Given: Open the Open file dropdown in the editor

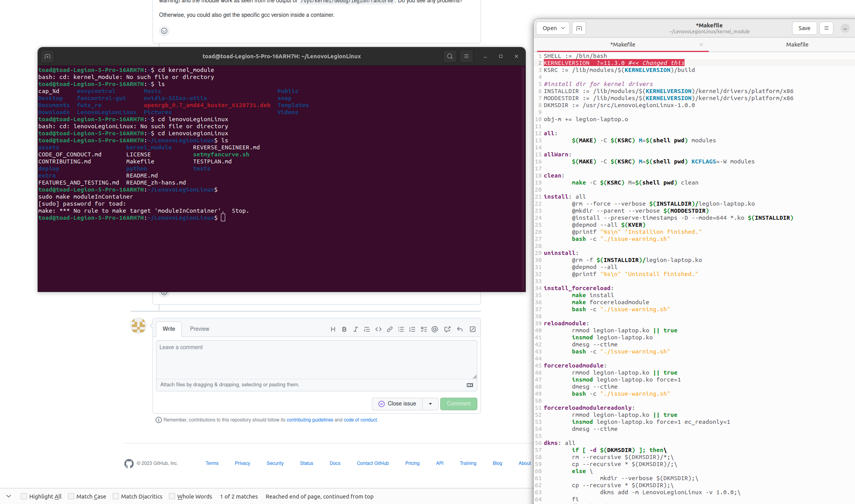Looking at the screenshot, I should pos(552,28).
